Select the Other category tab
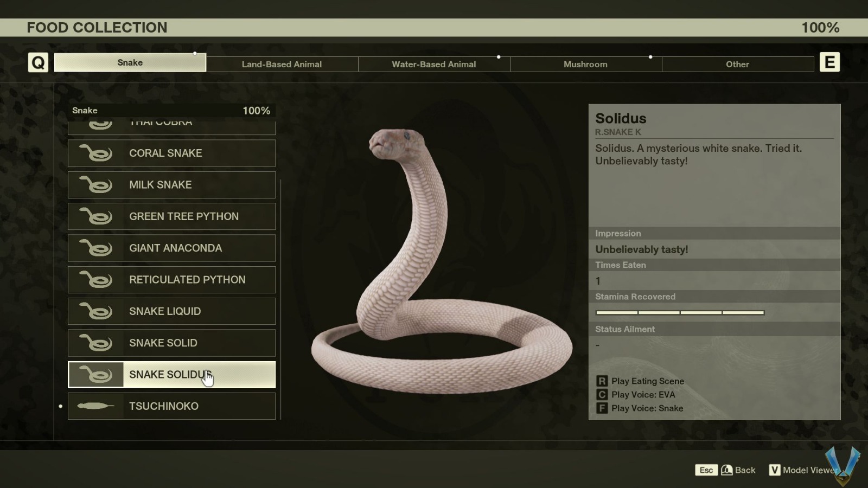The image size is (868, 488). 738,64
